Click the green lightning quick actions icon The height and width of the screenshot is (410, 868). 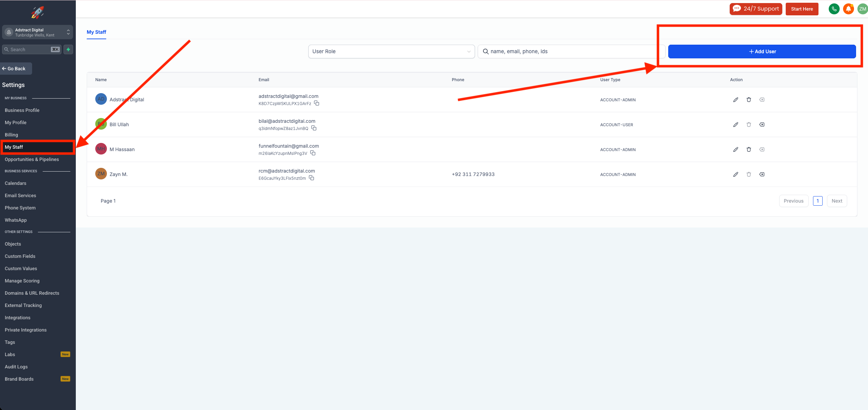pos(68,49)
